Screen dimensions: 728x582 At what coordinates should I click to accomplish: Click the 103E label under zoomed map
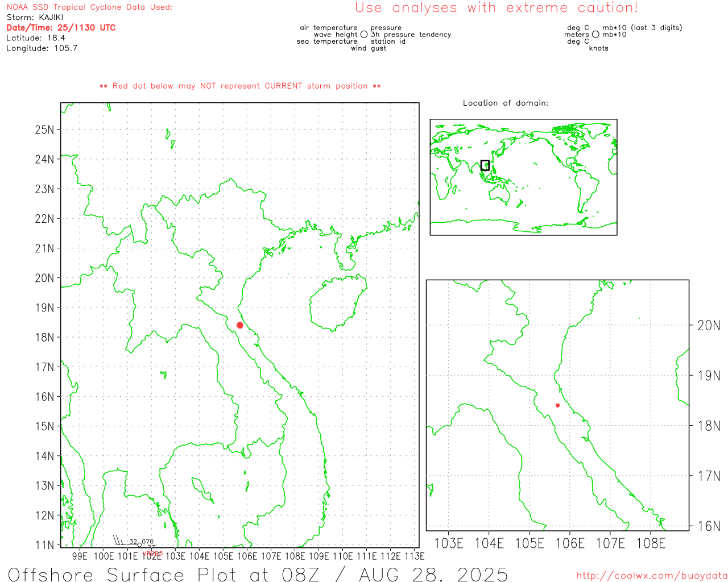pyautogui.click(x=449, y=543)
